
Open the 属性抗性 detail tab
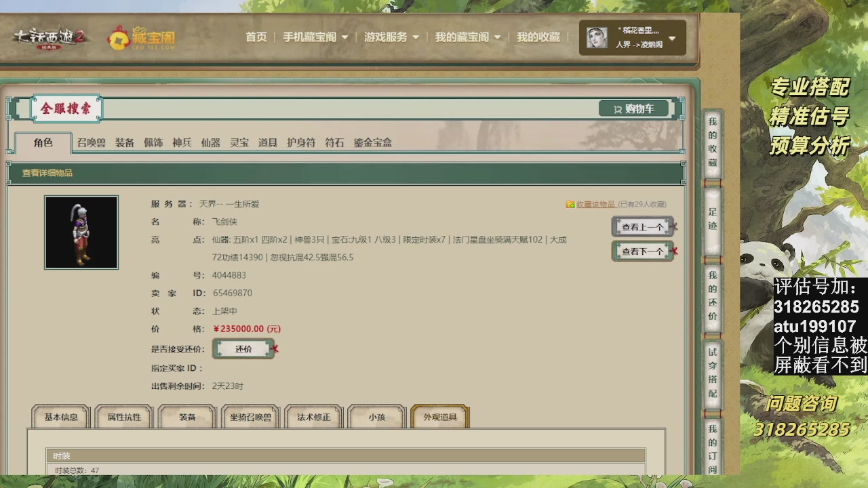pyautogui.click(x=124, y=417)
